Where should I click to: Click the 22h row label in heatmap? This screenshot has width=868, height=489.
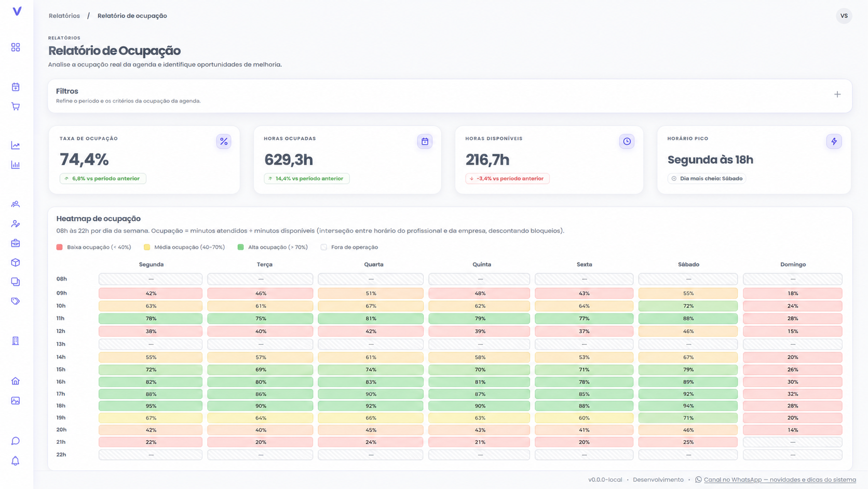point(61,455)
